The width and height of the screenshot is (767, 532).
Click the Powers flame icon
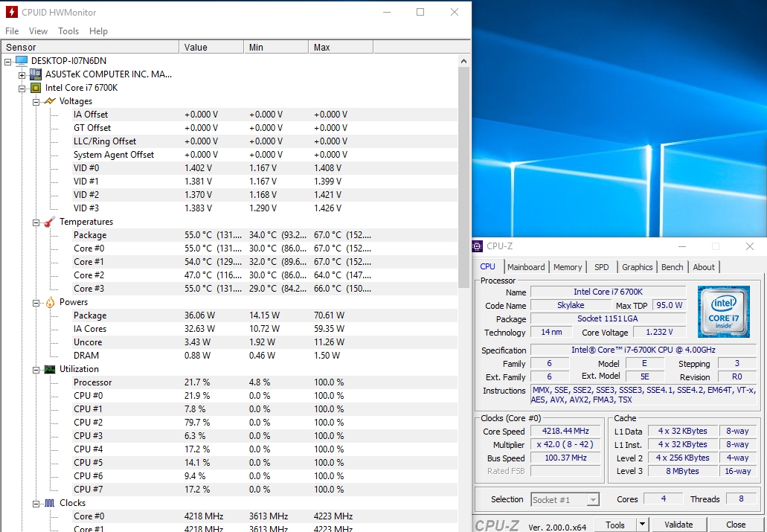(x=50, y=302)
